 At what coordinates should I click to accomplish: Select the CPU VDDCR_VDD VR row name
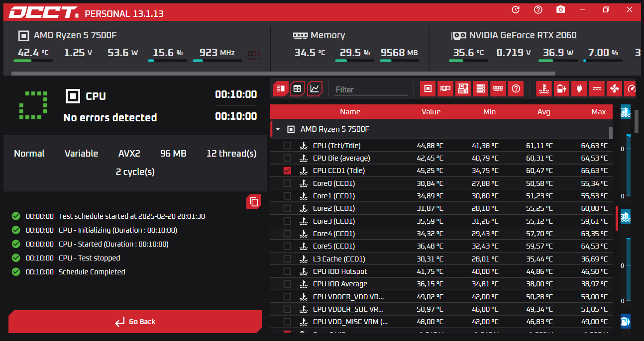pyautogui.click(x=348, y=297)
